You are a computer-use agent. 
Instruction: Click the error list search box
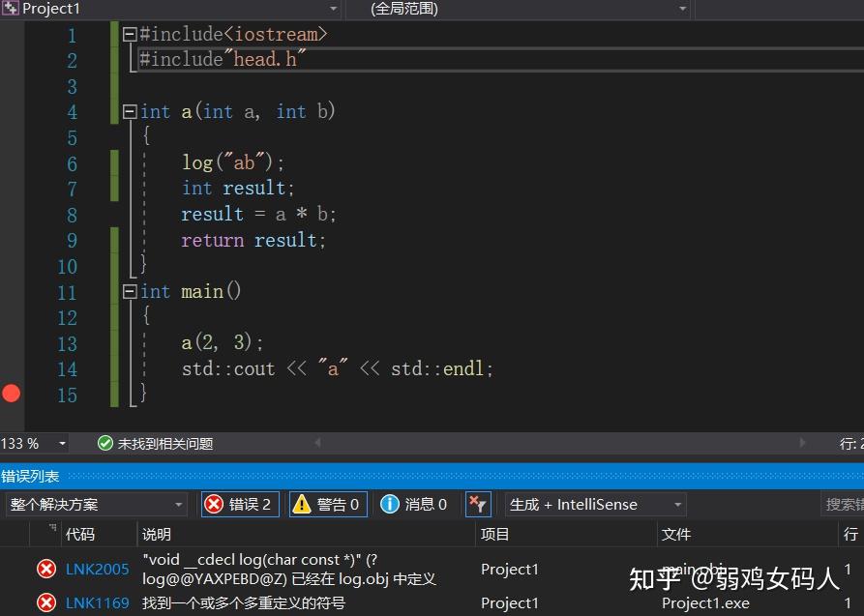click(842, 505)
